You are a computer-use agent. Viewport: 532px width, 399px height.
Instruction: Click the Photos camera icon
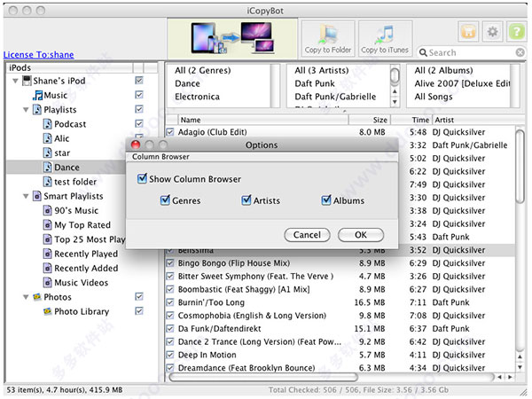[x=37, y=297]
